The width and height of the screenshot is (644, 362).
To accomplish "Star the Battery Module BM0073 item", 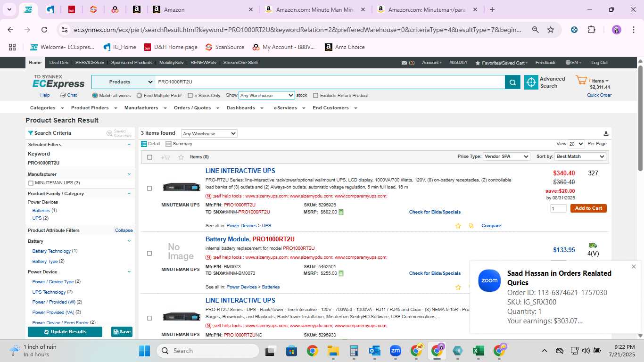I will [458, 287].
